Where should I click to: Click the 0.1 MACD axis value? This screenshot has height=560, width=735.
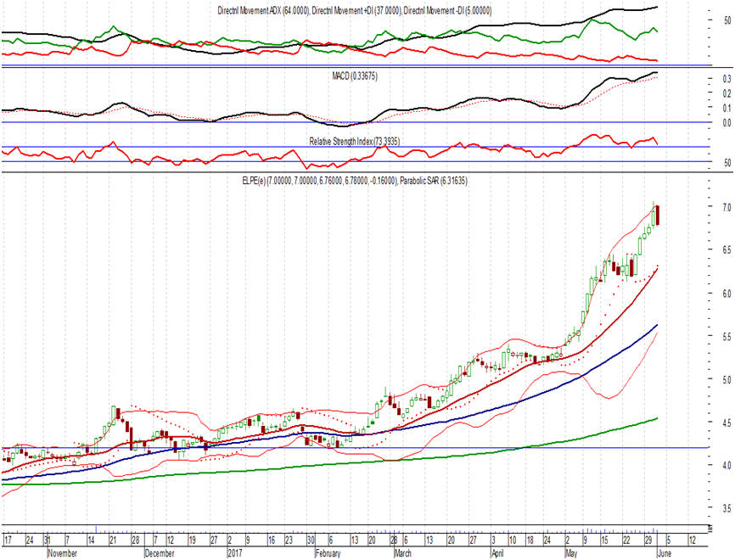point(727,109)
